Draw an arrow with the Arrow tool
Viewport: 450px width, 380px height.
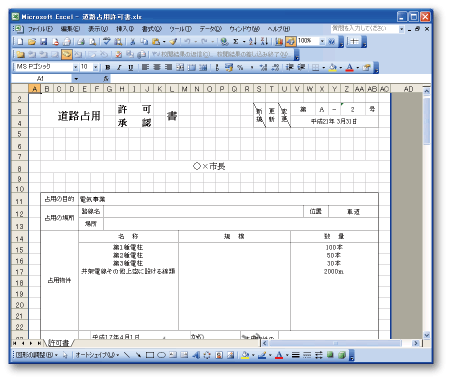click(138, 355)
